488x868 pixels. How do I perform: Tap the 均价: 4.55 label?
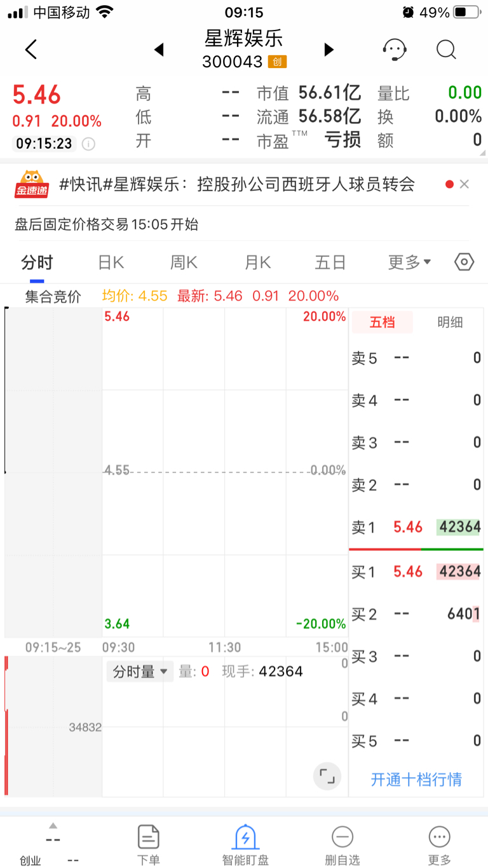[135, 296]
